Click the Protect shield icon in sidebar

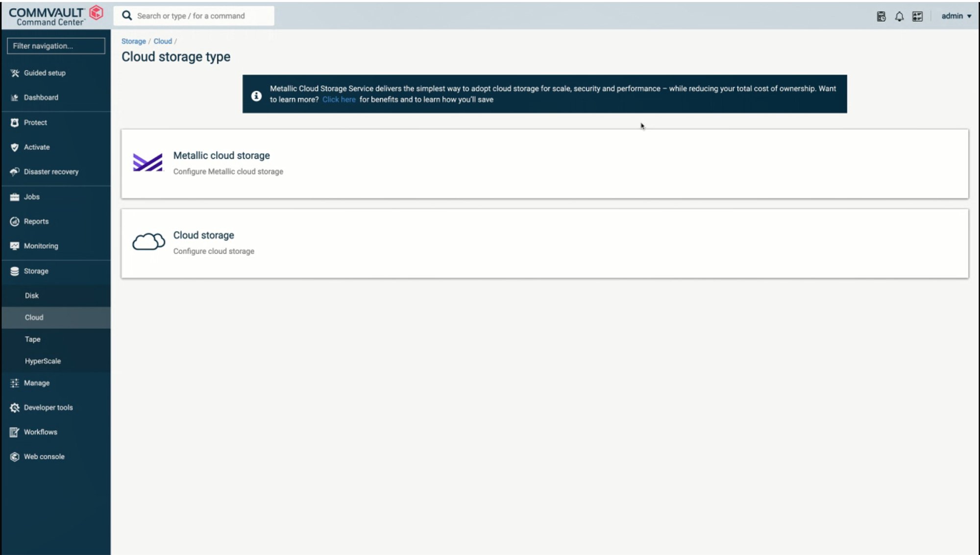click(14, 122)
